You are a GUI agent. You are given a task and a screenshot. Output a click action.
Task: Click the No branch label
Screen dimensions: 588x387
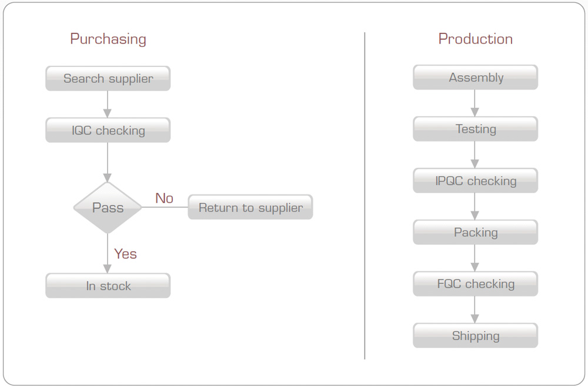pos(164,198)
